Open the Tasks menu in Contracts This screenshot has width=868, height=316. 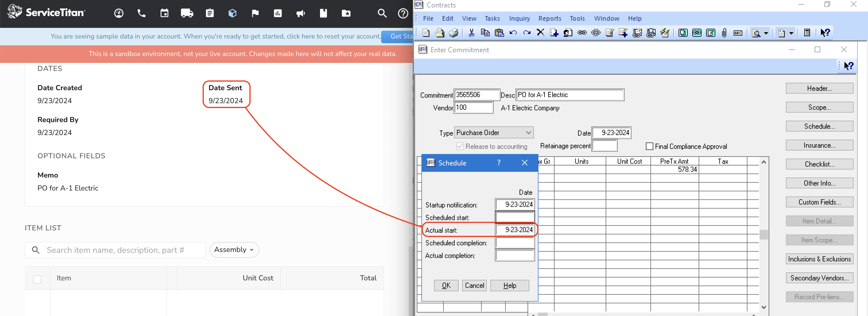click(x=492, y=19)
